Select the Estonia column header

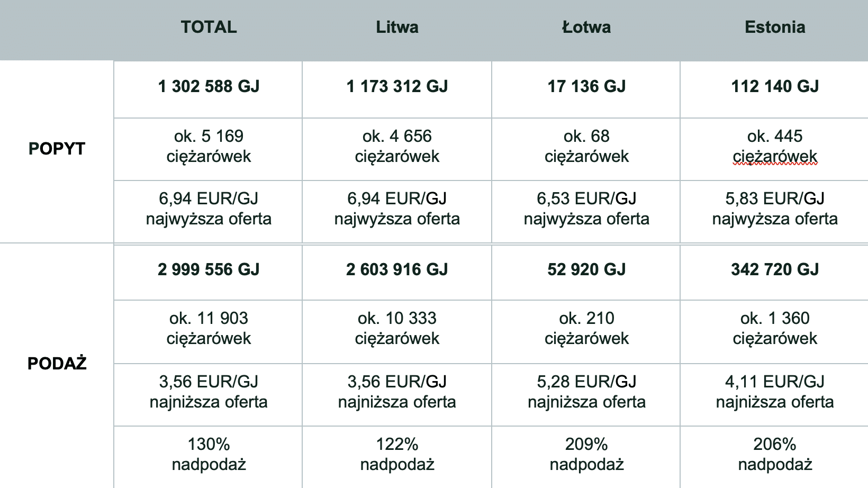tap(775, 28)
